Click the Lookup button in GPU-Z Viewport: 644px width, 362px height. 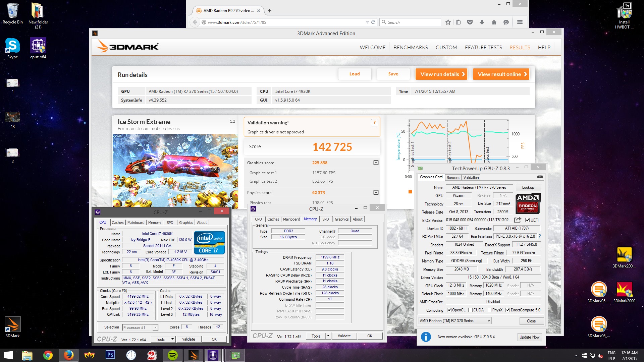click(x=528, y=187)
